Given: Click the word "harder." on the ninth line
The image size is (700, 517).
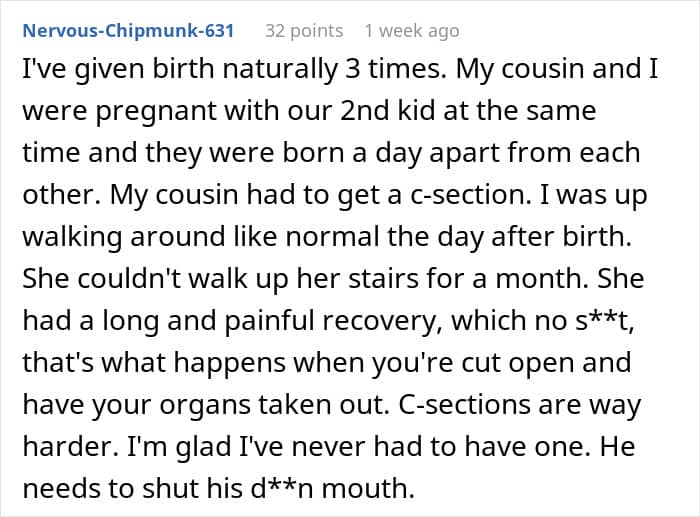Looking at the screenshot, I should [71, 446].
